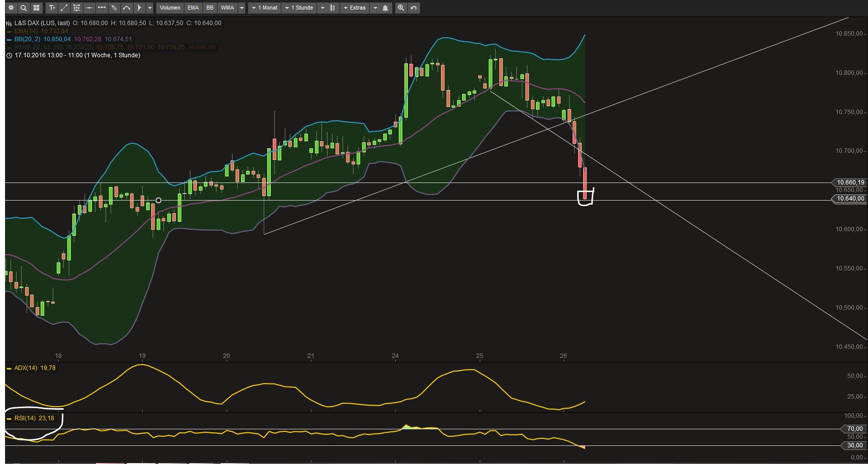868x464 pixels.
Task: Toggle the WMA indicator button
Action: tap(227, 8)
